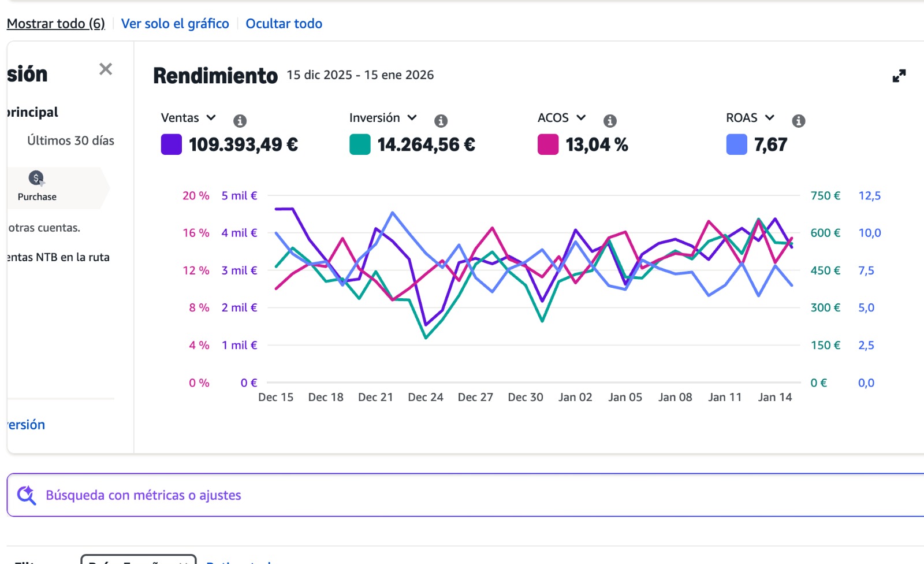This screenshot has height=564, width=924.
Task: Toggle the magenta ACOS color swatch
Action: 548,144
